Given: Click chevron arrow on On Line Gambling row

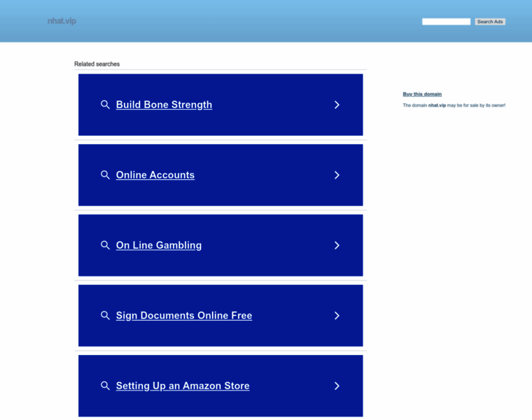Looking at the screenshot, I should pyautogui.click(x=337, y=245).
